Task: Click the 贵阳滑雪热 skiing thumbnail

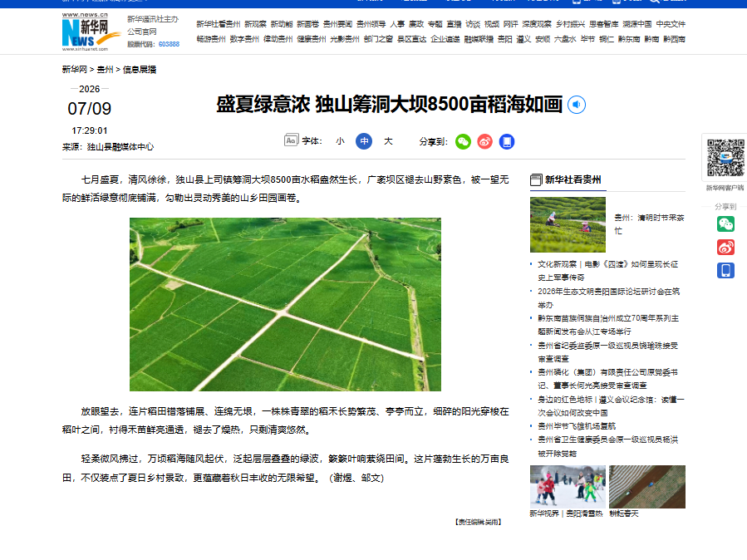Action: click(x=568, y=487)
